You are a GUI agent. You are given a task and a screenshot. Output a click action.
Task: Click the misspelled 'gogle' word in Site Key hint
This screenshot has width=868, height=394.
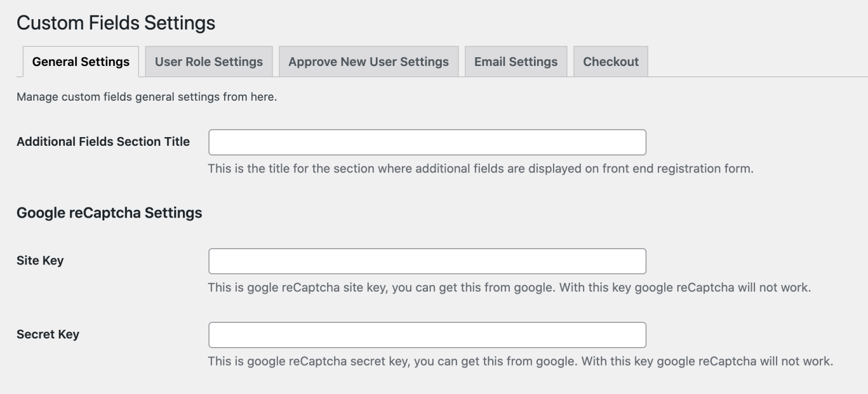coord(263,288)
